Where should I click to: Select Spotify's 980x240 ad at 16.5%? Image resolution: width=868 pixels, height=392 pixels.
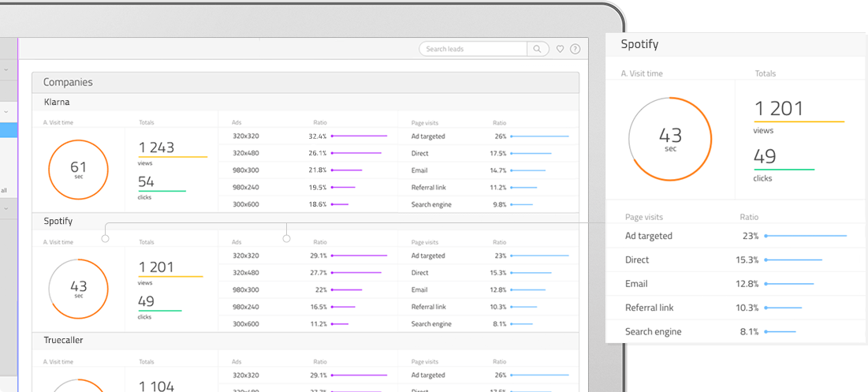coord(307,307)
